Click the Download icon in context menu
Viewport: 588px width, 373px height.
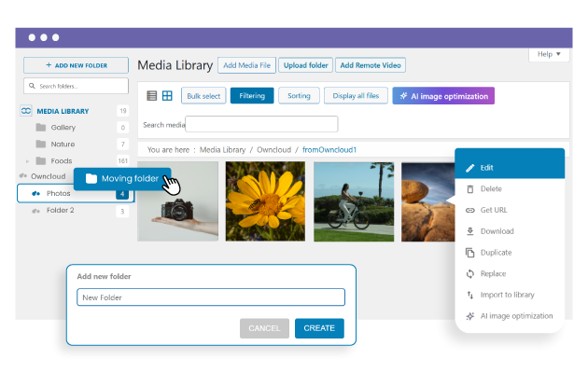[470, 231]
